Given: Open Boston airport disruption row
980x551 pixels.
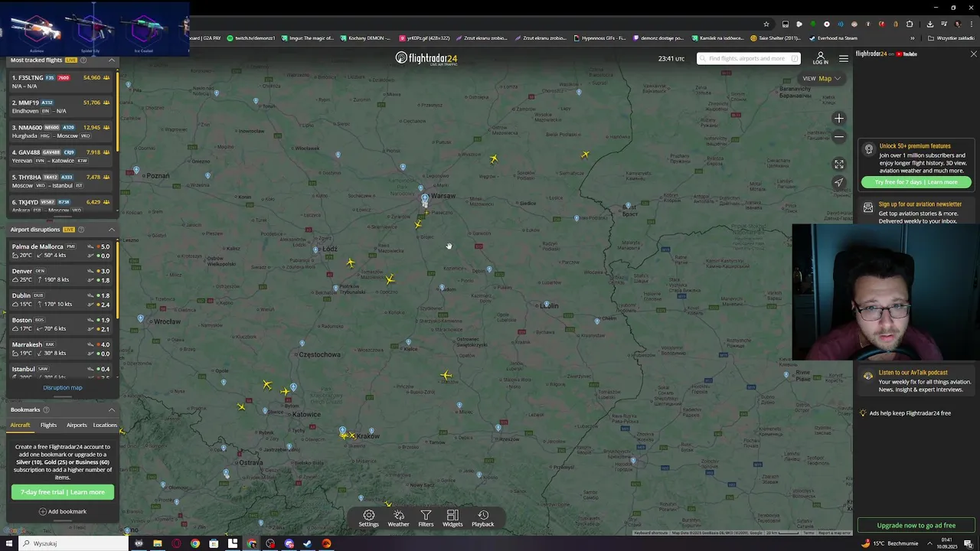Looking at the screenshot, I should click(x=60, y=324).
